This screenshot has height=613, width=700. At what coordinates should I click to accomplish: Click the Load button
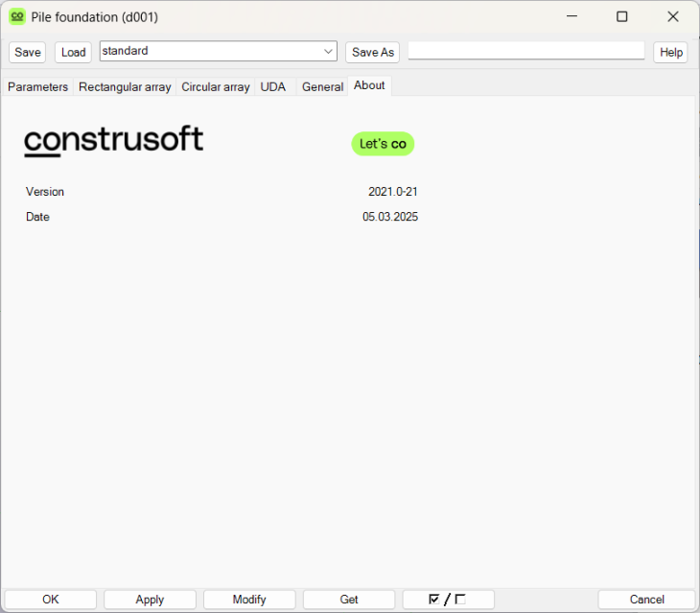click(x=73, y=52)
